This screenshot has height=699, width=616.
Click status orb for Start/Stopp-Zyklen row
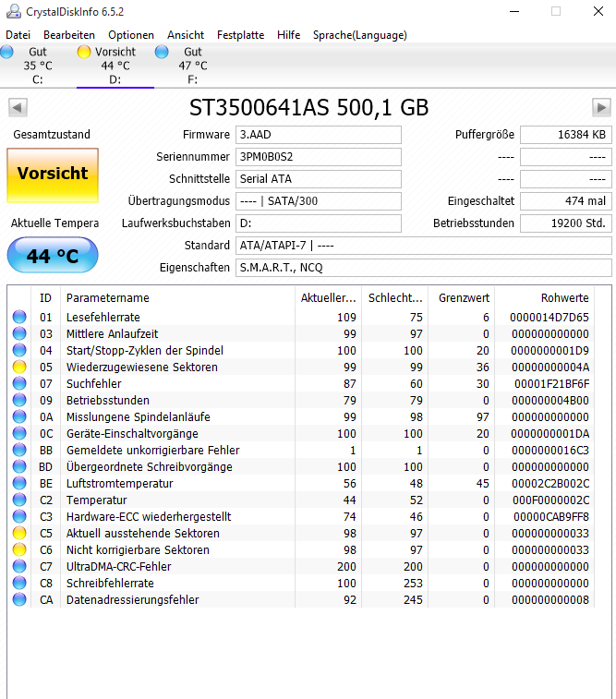(x=19, y=350)
